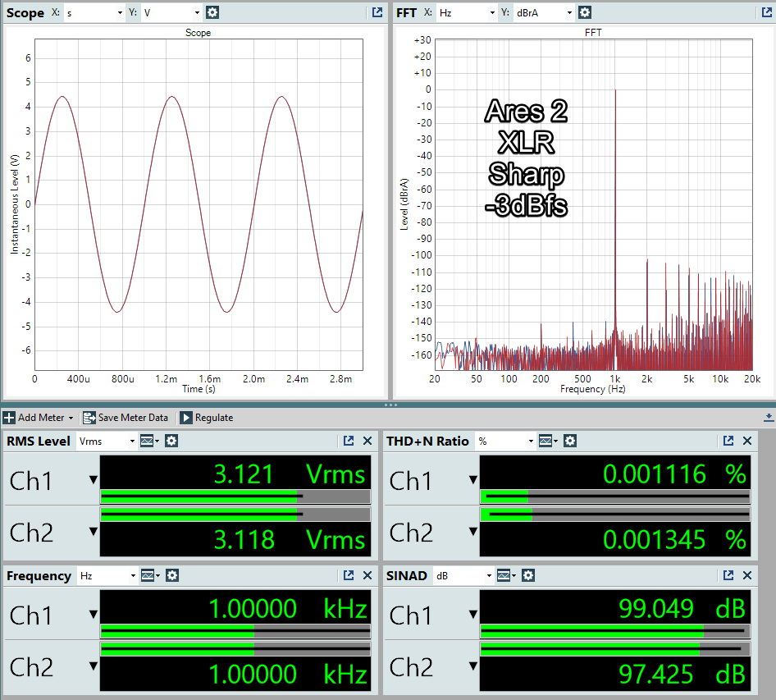This screenshot has width=776, height=700.
Task: Open Scope Y-axis unit dropdown
Action: click(x=171, y=13)
